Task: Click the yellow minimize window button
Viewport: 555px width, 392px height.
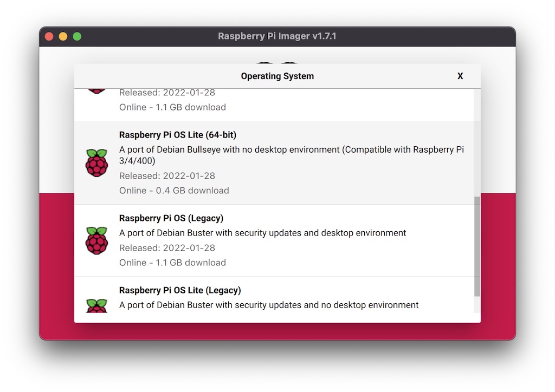Action: (x=63, y=36)
